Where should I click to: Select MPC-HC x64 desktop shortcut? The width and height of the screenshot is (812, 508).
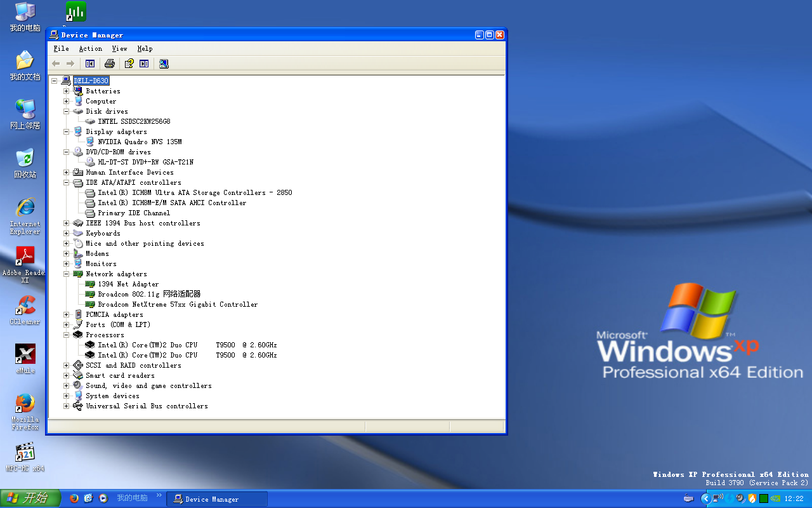pos(25,457)
